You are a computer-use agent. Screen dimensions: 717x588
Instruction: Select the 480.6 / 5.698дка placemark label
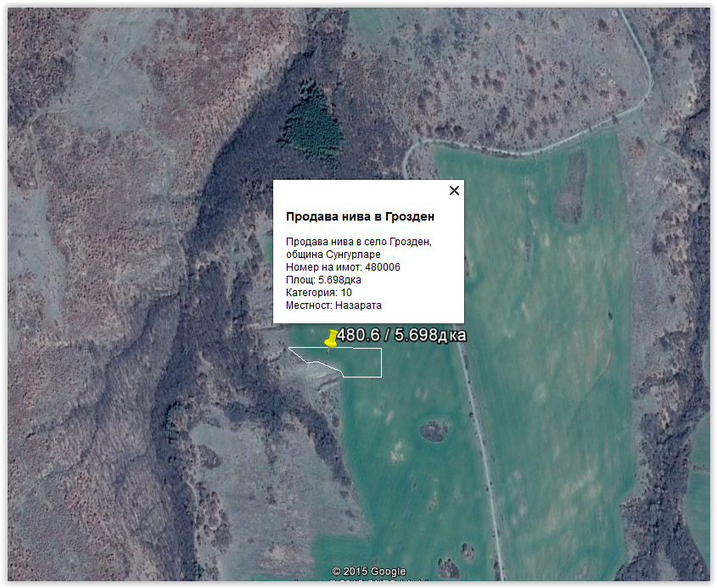pos(401,335)
